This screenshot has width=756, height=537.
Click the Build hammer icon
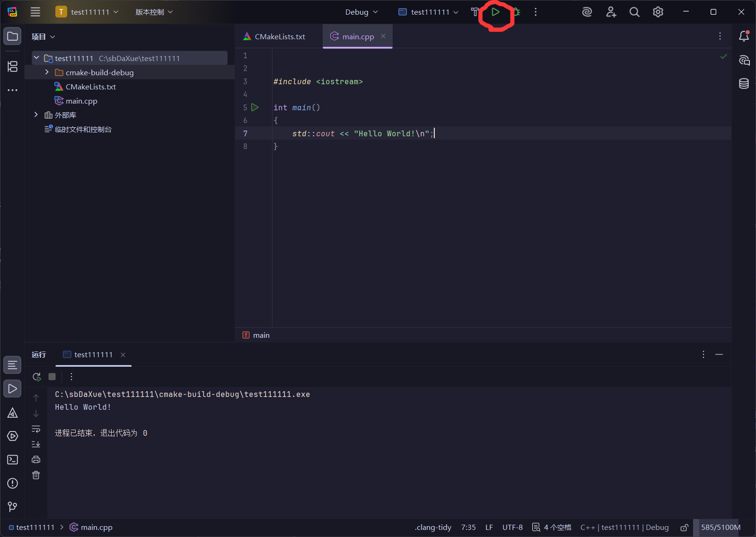475,12
